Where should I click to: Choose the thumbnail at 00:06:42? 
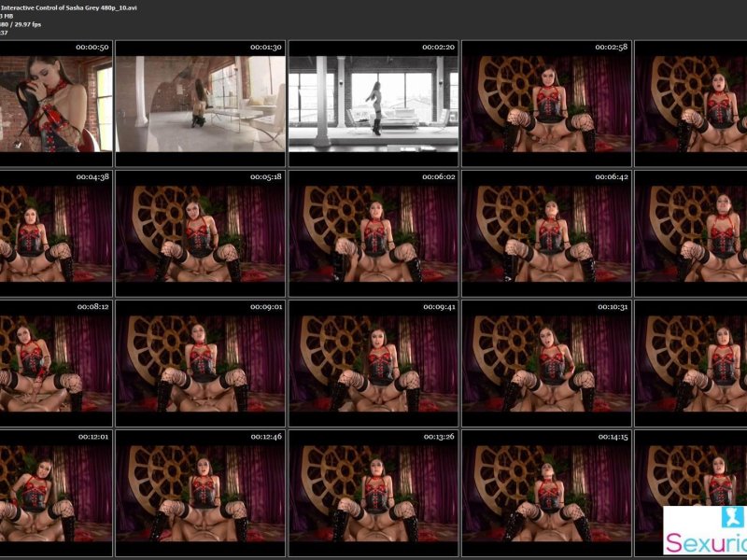click(547, 233)
